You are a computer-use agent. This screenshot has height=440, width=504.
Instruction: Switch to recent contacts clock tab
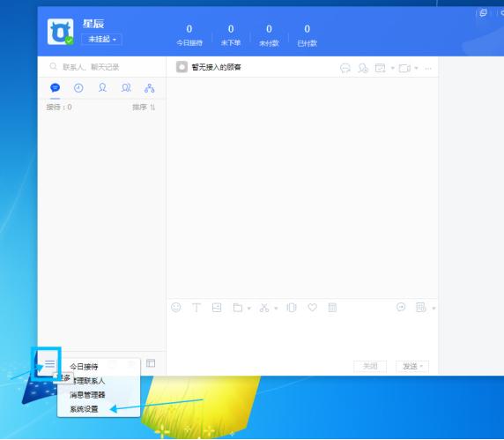click(x=78, y=88)
